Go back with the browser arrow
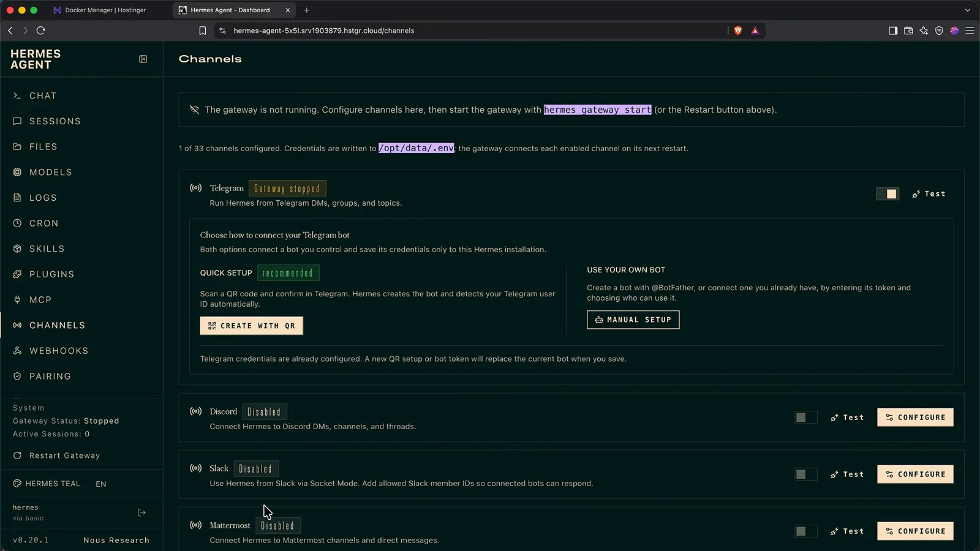This screenshot has width=980, height=551. [10, 31]
